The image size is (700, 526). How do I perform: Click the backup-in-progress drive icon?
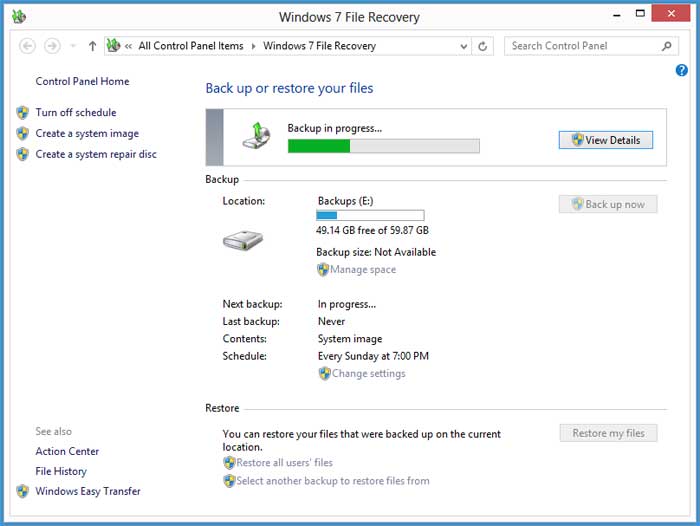point(257,137)
